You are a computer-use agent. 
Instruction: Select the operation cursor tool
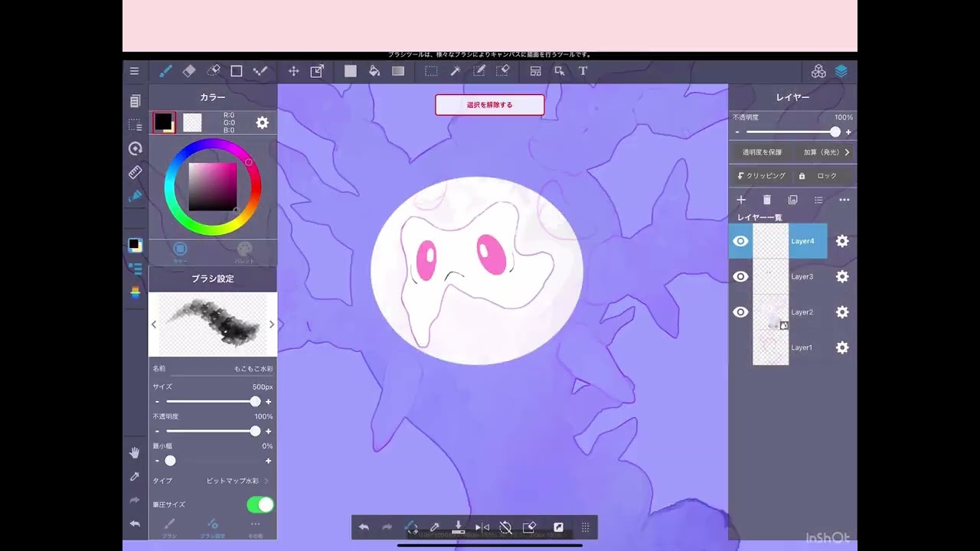click(x=560, y=71)
